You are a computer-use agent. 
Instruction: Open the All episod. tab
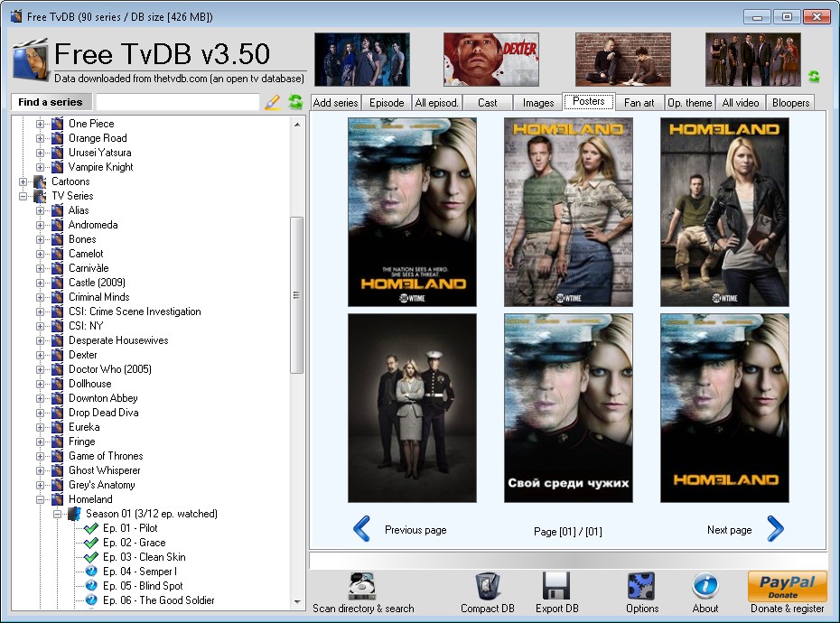point(436,102)
